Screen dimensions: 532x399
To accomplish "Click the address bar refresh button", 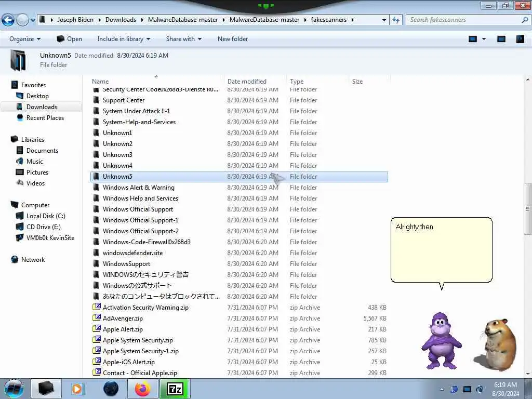I will pyautogui.click(x=396, y=20).
